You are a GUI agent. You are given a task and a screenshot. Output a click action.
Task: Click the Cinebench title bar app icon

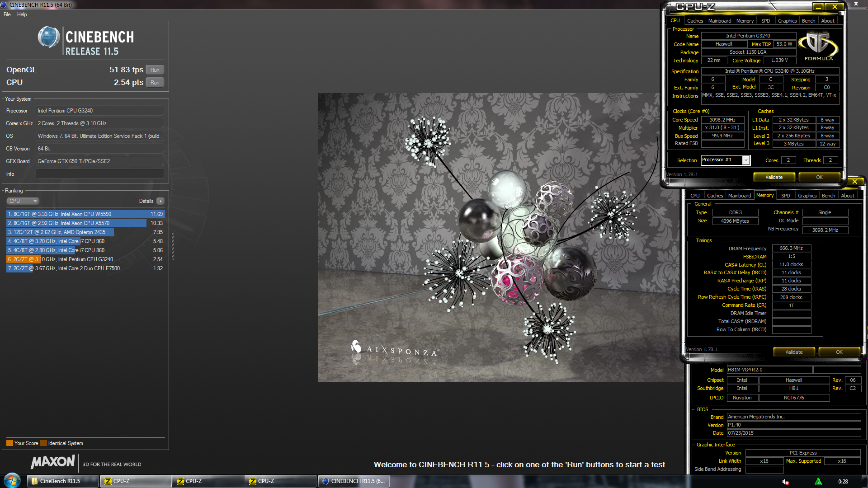coord(4,5)
